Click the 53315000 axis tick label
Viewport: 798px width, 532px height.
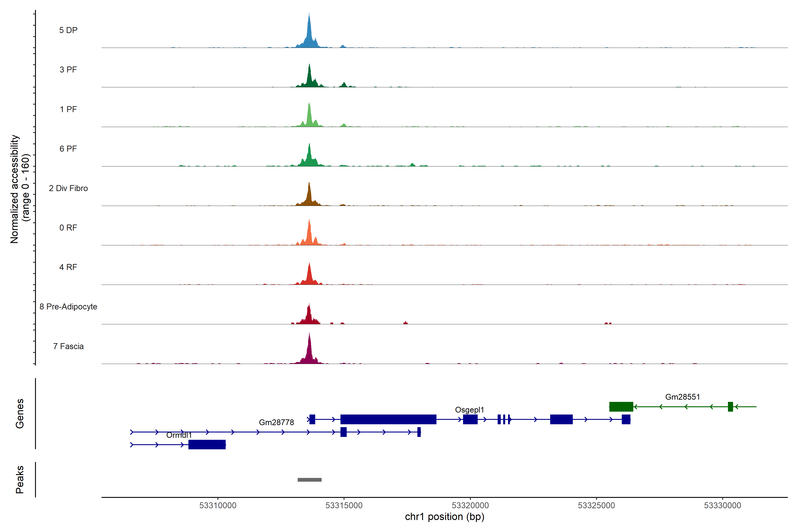click(x=344, y=505)
